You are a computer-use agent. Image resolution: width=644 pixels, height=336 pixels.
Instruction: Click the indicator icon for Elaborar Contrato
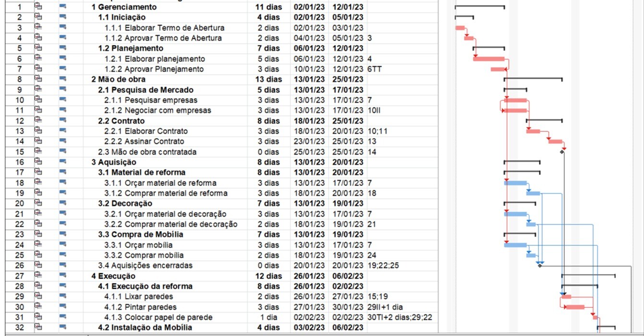39,131
